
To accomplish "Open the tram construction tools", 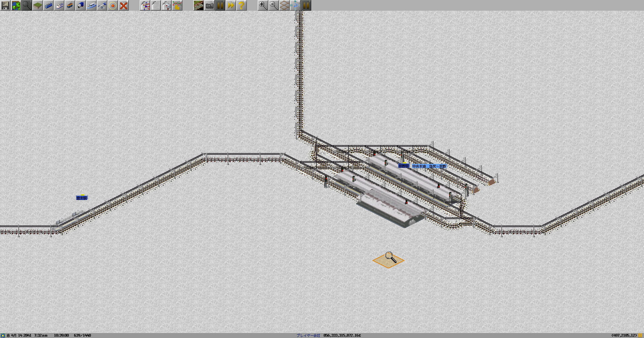I will coord(70,5).
